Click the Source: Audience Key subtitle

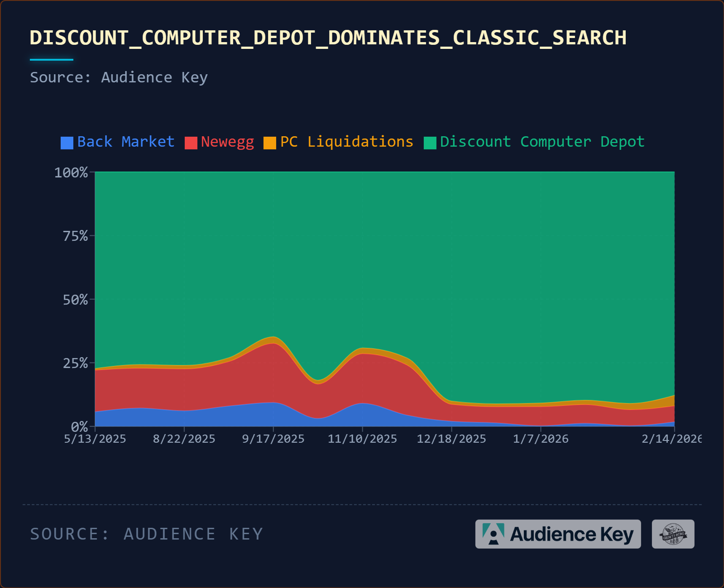tap(119, 77)
